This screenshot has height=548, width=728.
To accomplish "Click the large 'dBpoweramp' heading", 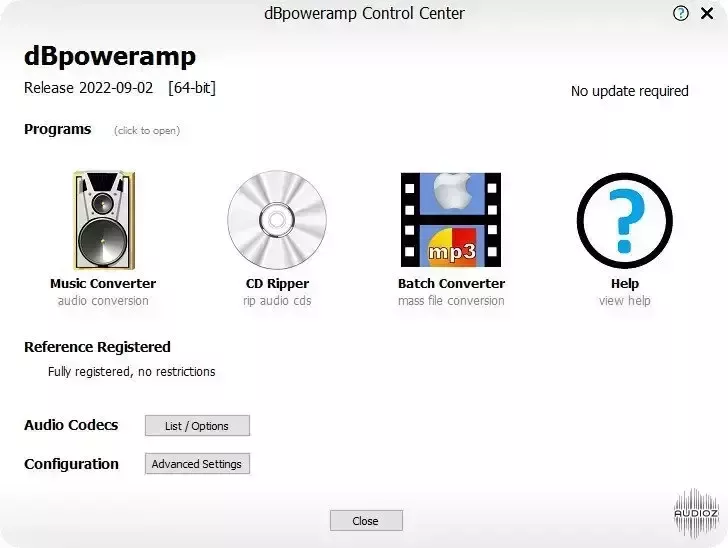I will point(110,57).
